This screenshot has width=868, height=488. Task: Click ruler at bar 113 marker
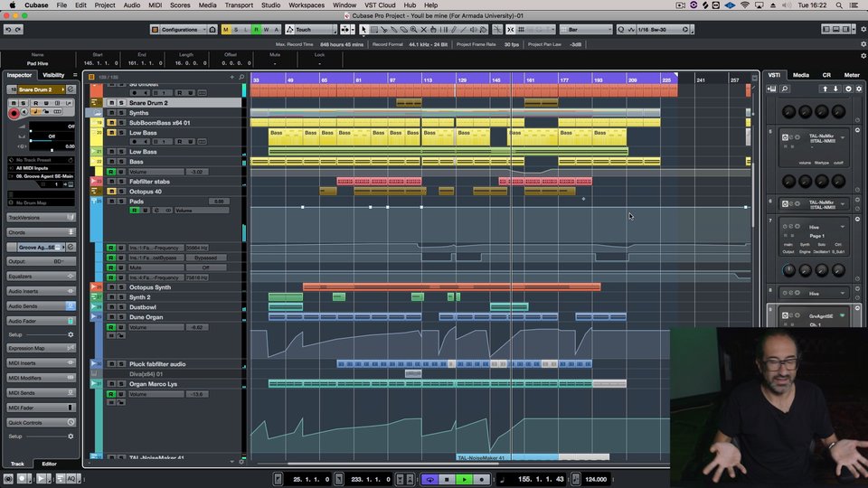428,80
